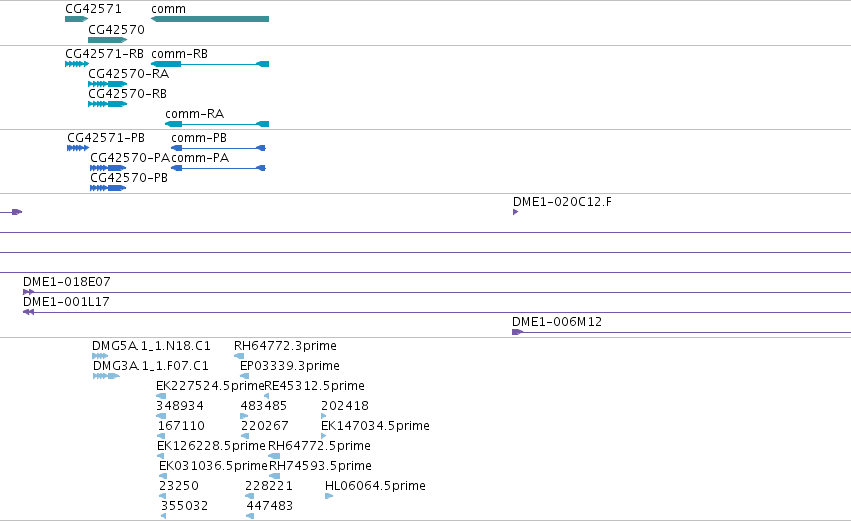This screenshot has height=521, width=851.
Task: Open the RH74593.5prime EST feature
Action: (275, 476)
